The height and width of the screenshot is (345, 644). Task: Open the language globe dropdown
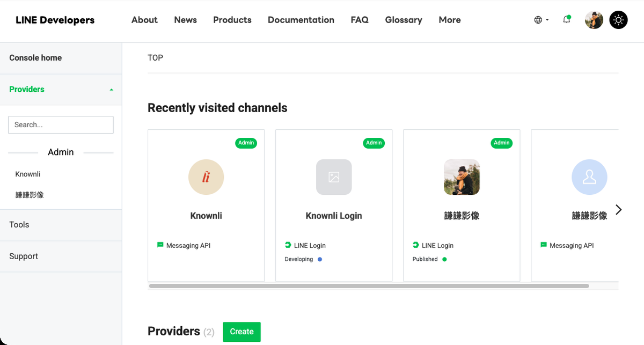point(541,20)
